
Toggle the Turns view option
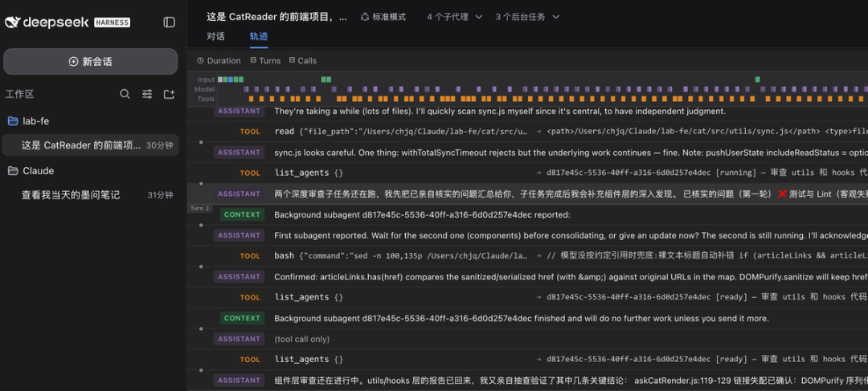[265, 61]
